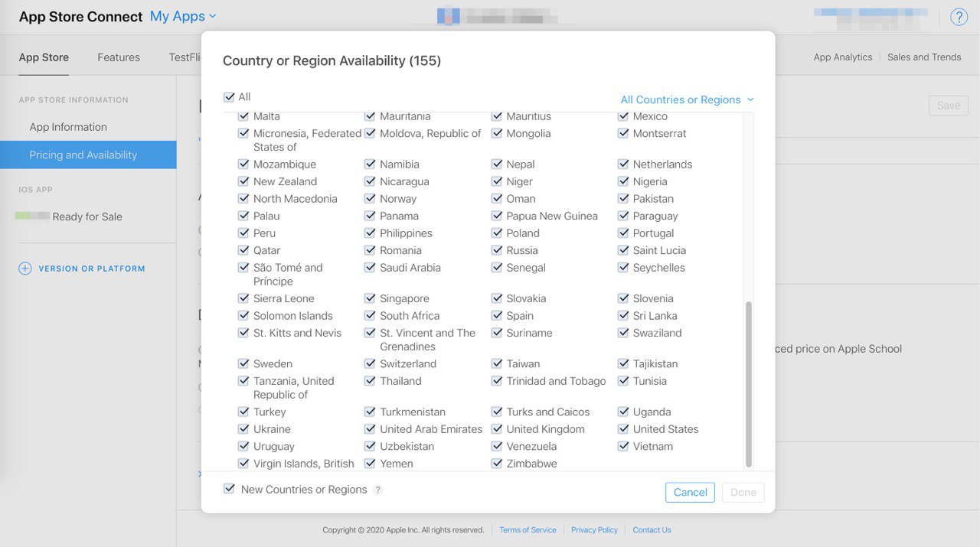Uncheck the Ukraine checkbox

click(x=243, y=429)
